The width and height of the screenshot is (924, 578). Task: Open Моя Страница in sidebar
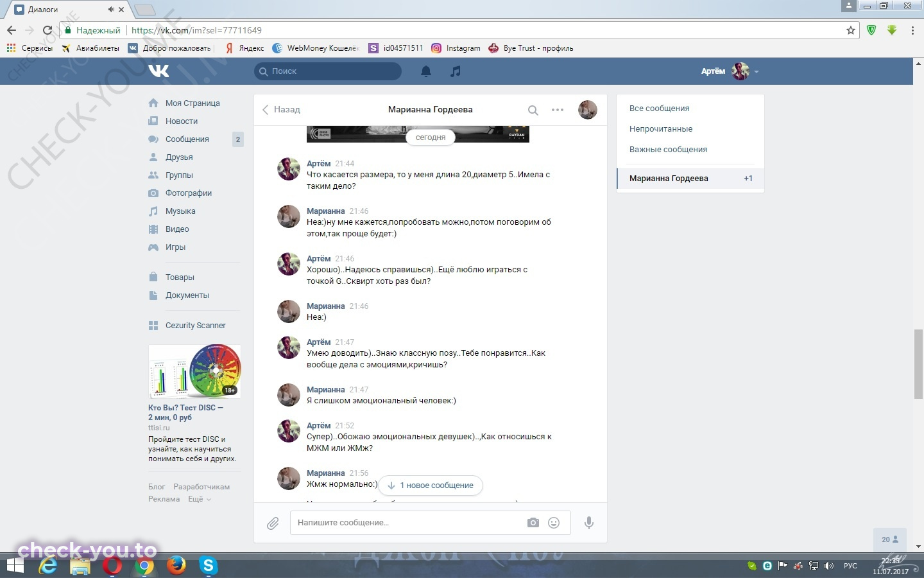192,103
